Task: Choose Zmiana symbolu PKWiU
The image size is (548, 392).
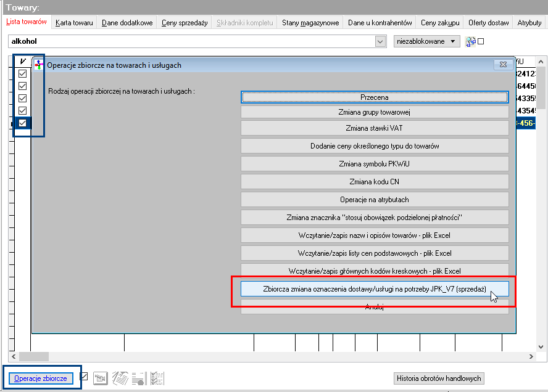Action: click(375, 164)
